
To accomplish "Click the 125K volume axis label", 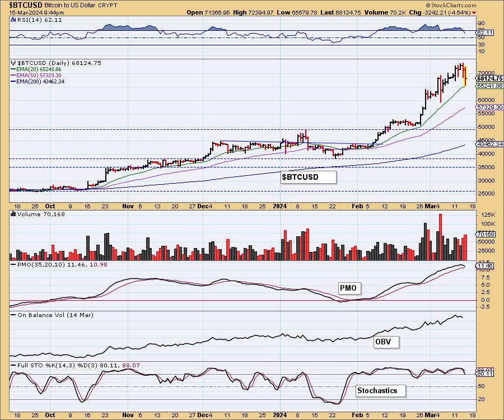I will [488, 214].
